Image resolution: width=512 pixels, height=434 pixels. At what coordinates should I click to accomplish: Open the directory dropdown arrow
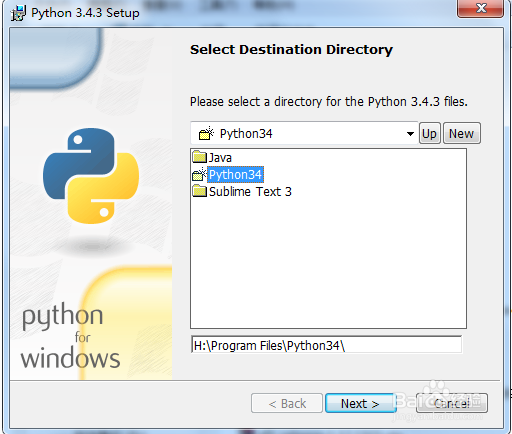tap(410, 134)
